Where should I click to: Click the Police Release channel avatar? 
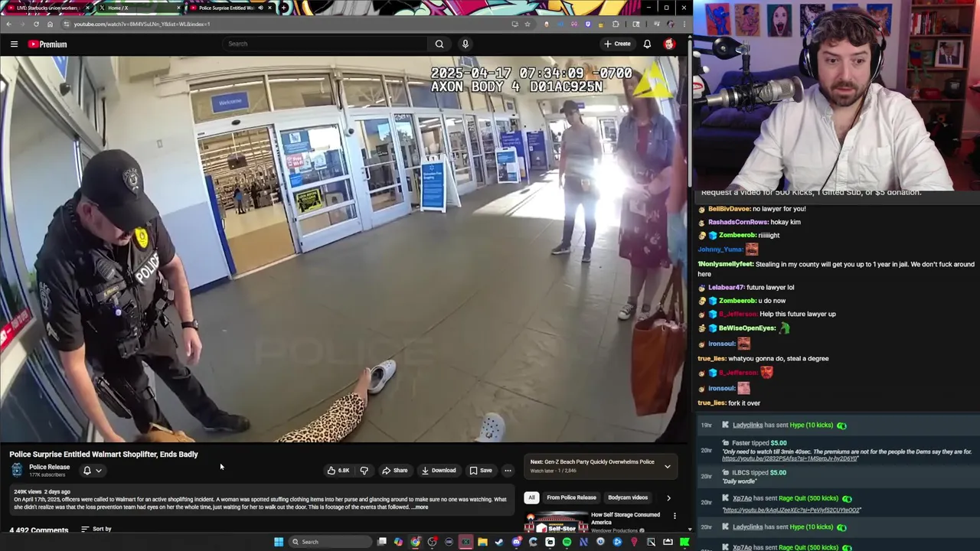pos(17,470)
